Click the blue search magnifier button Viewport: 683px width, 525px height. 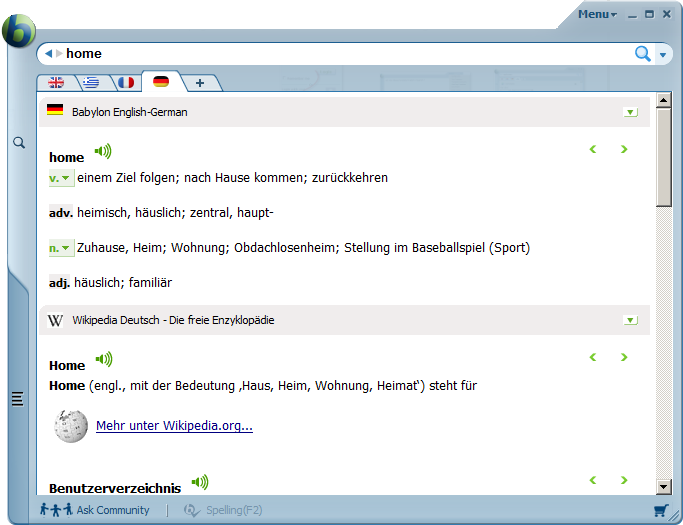click(642, 54)
